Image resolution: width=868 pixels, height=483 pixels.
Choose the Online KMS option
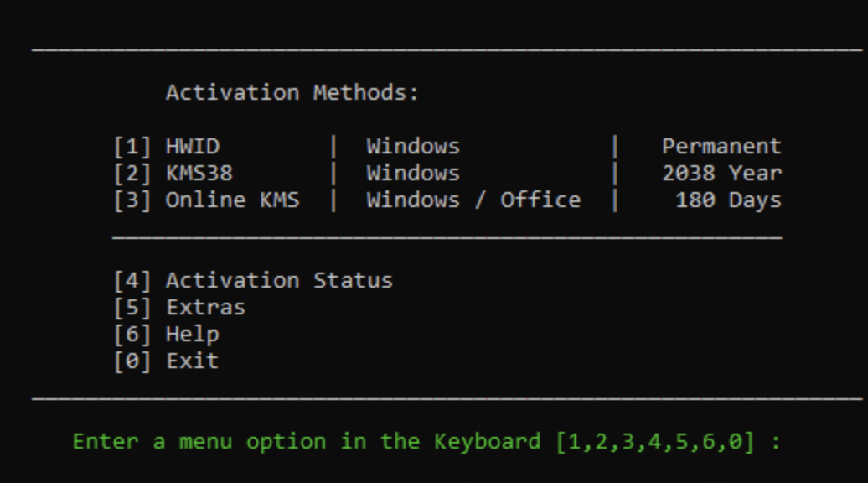(x=233, y=200)
